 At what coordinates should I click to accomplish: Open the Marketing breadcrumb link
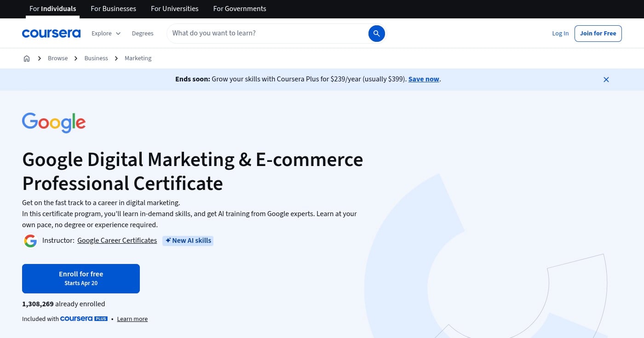click(x=138, y=58)
